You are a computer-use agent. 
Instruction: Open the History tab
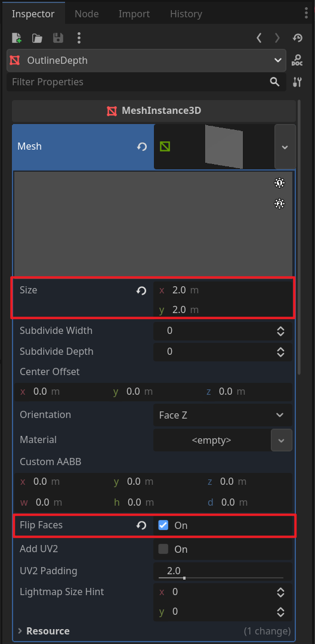click(x=186, y=14)
